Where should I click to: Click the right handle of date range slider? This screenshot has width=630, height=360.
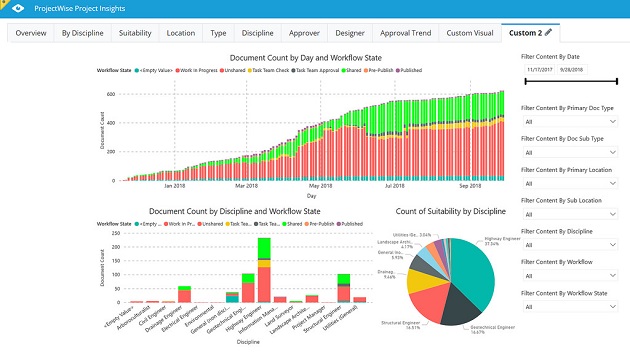(x=617, y=82)
